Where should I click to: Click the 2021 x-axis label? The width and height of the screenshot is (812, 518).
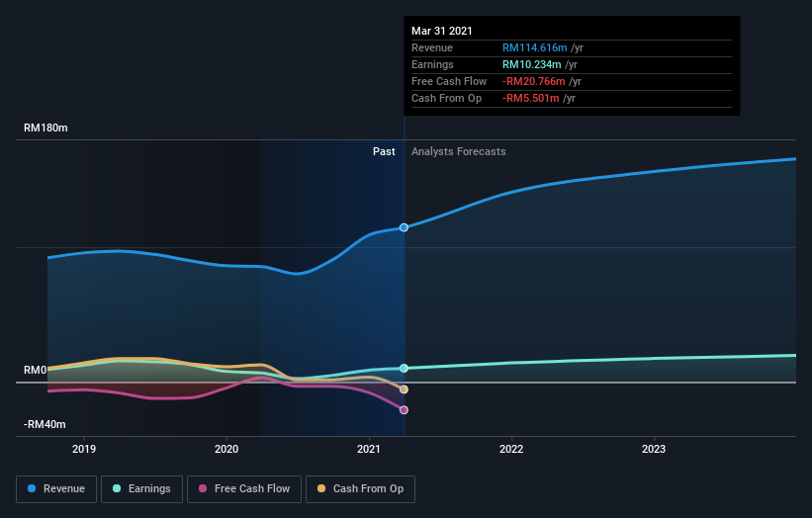(x=369, y=449)
